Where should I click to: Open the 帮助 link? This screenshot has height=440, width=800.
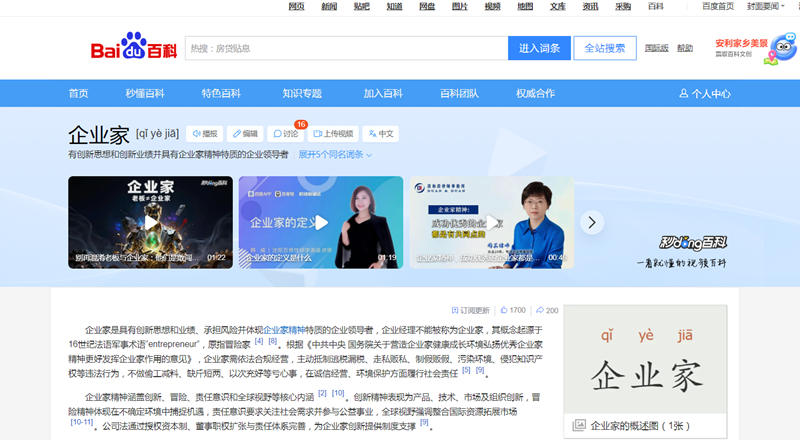pyautogui.click(x=685, y=48)
